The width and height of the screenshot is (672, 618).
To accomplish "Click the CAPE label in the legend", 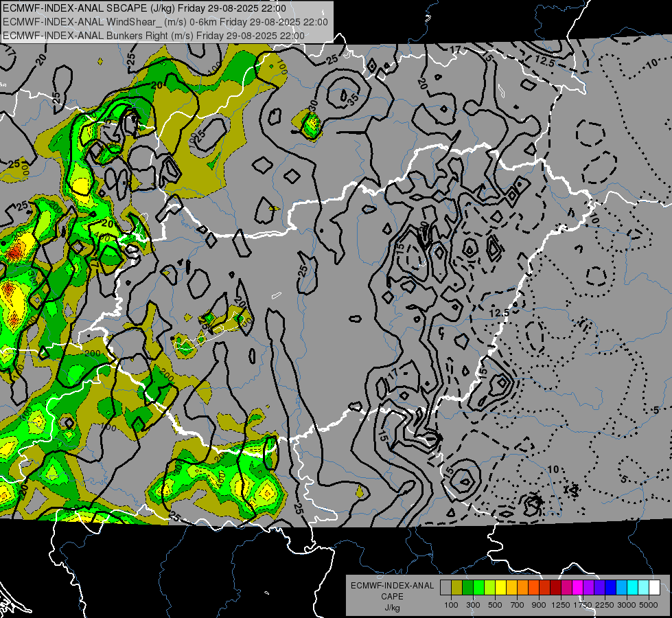I will click(x=392, y=597).
